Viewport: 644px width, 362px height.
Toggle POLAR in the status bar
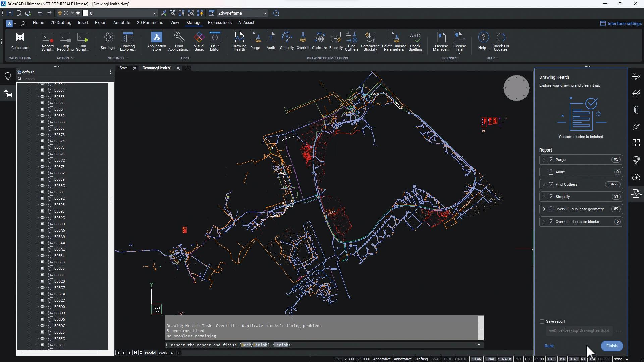pyautogui.click(x=476, y=359)
